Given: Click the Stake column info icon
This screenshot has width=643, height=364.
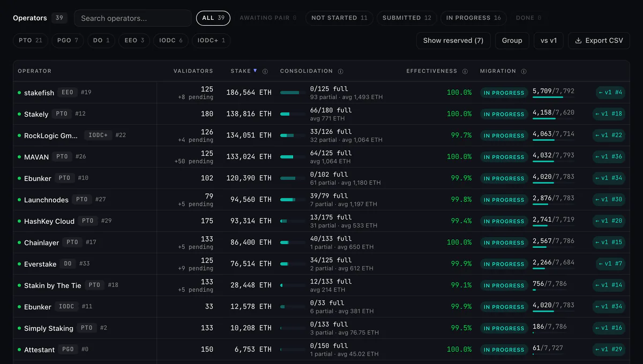Looking at the screenshot, I should (265, 71).
